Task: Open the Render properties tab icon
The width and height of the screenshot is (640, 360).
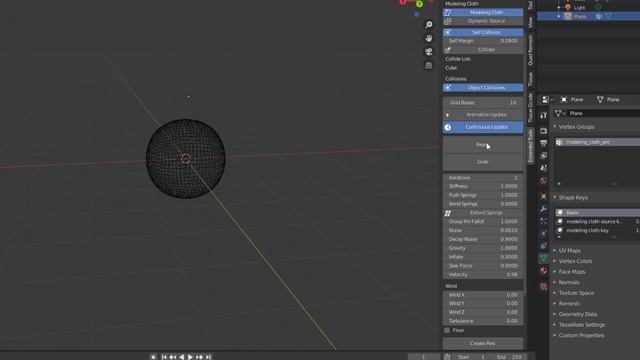Action: coord(543,131)
